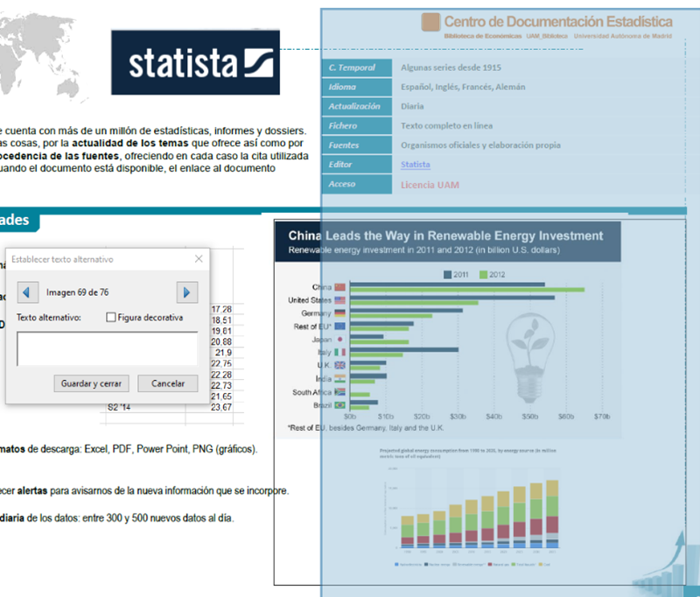Click the orange square beside Centro de Documentación

pos(430,22)
